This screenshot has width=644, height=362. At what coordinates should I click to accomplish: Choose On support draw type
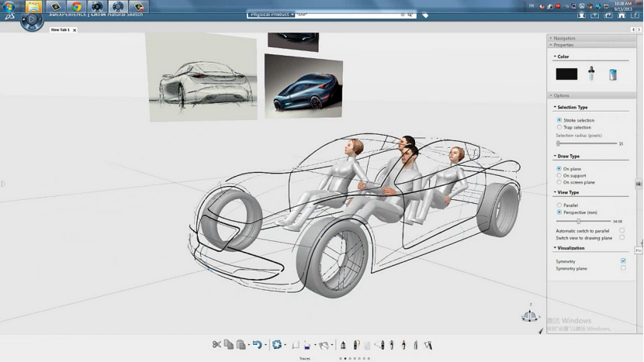click(x=559, y=175)
